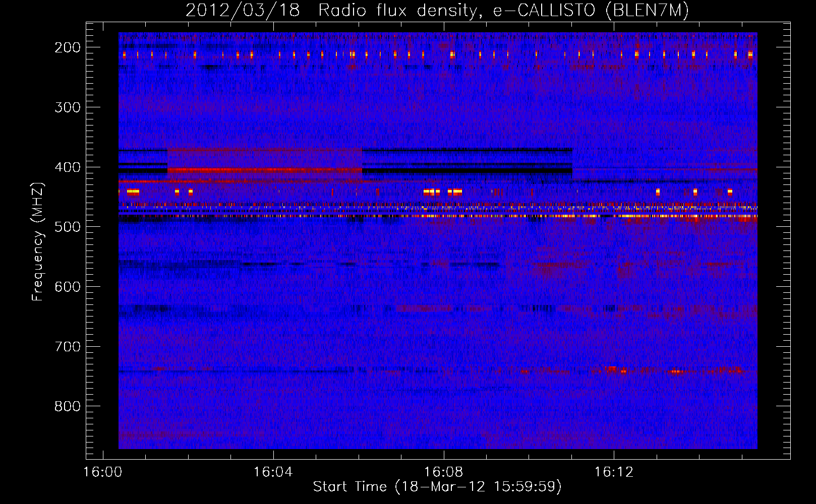The image size is (816, 504).
Task: Click the 200 frequency tick label
Action: tap(68, 47)
